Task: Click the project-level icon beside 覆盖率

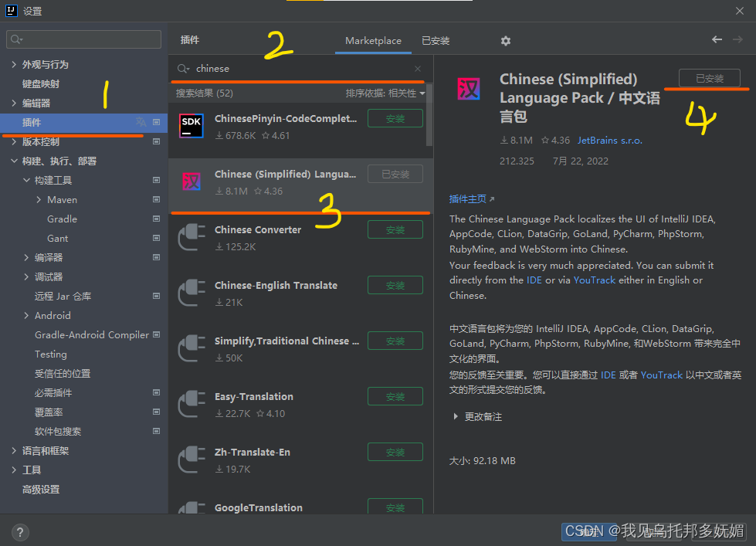Action: (x=156, y=412)
